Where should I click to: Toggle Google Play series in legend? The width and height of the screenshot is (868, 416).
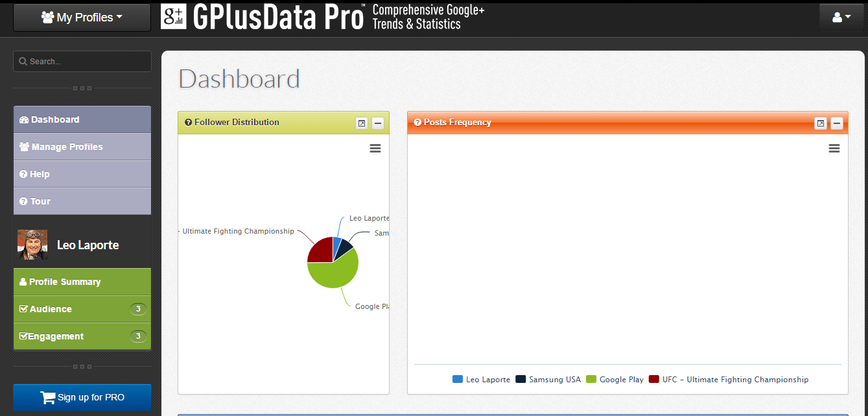(x=615, y=380)
